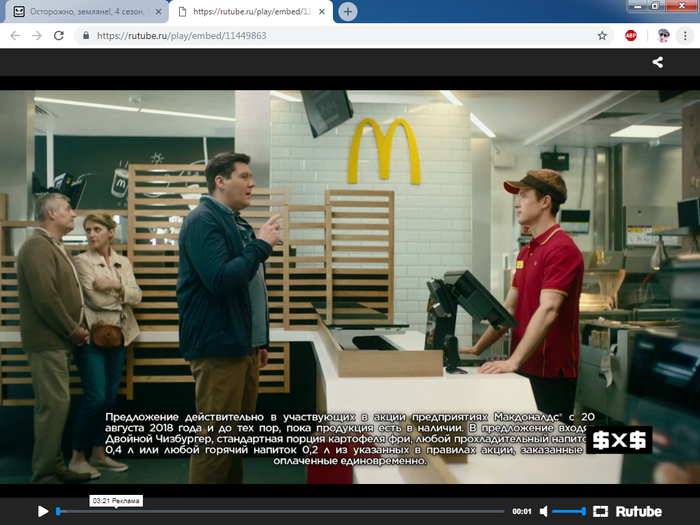Open the Chrome three-dot menu
The width and height of the screenshot is (700, 525).
coord(686,35)
